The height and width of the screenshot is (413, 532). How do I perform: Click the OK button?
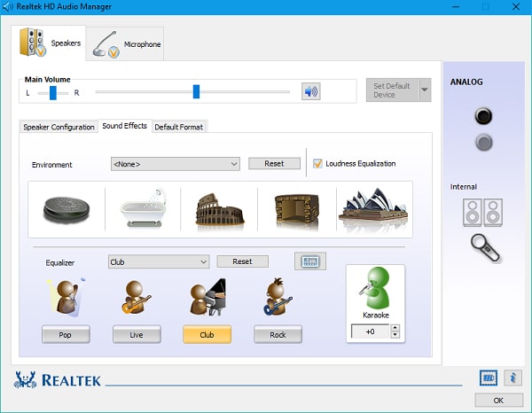pos(497,401)
